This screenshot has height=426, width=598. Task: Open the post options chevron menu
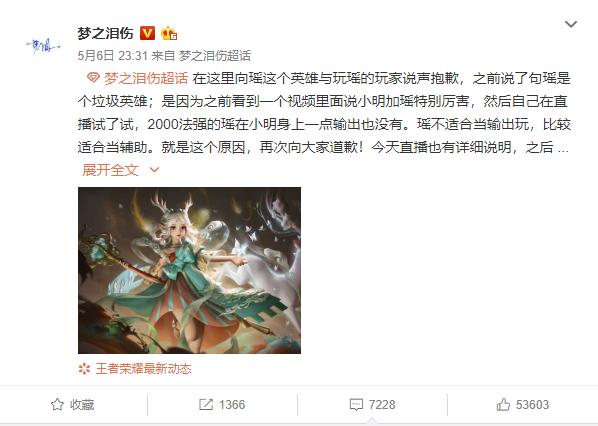click(x=571, y=24)
